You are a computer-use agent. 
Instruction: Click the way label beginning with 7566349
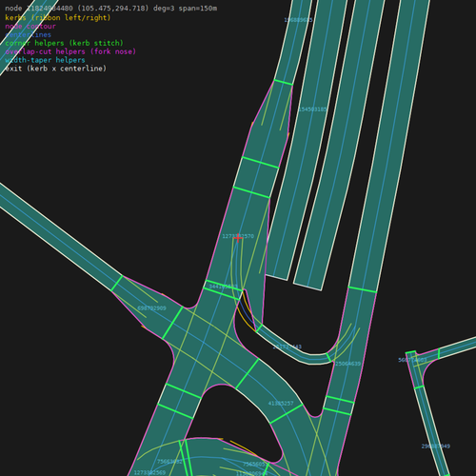[x=169, y=462]
